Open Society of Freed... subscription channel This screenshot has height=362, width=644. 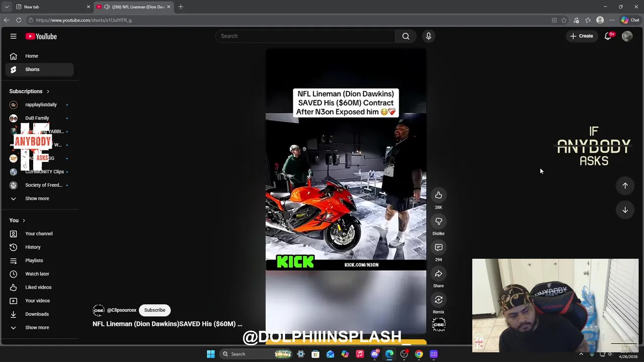[x=40, y=185]
